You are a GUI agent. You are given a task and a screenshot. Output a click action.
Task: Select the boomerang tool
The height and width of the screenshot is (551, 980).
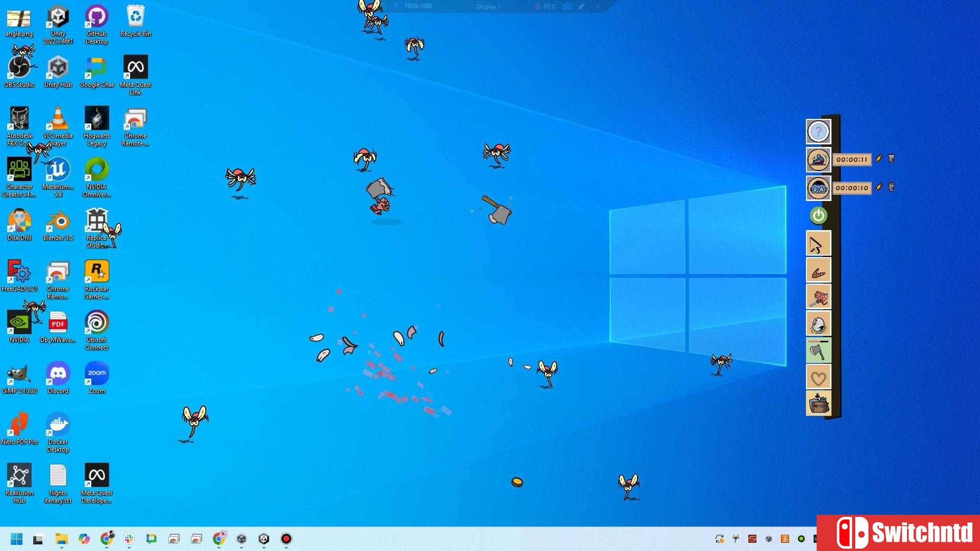coord(818,271)
